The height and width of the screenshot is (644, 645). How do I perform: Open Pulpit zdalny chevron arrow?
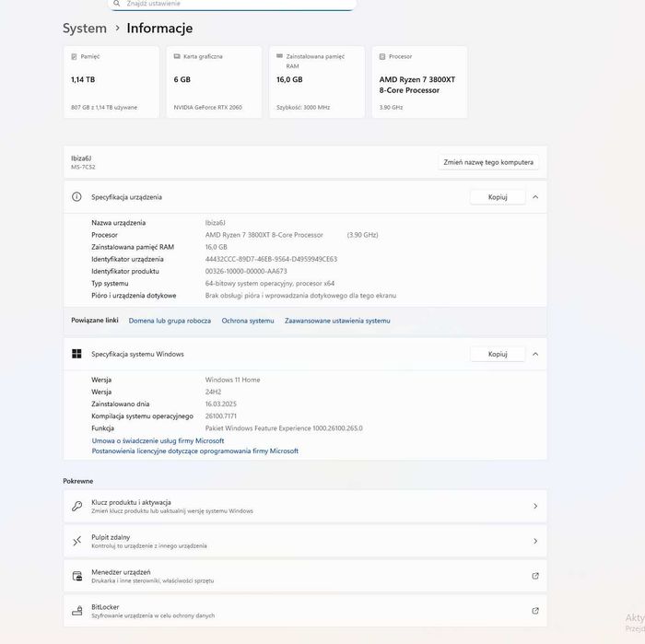coord(535,541)
